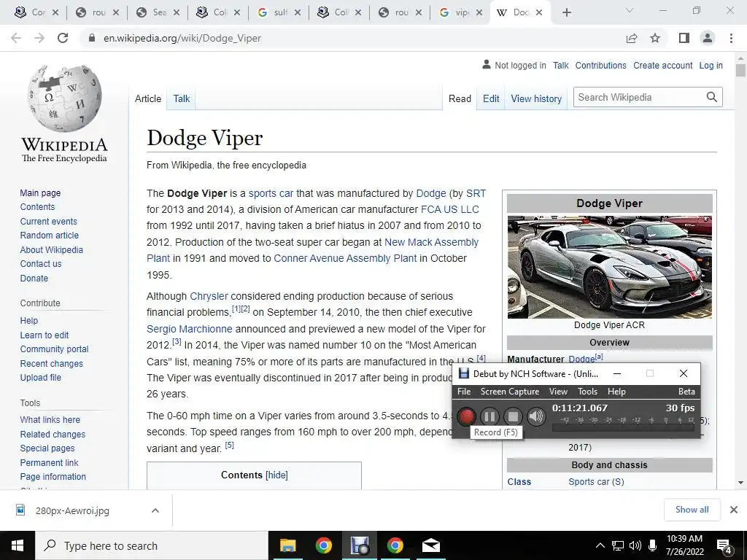Hide the Contents box

coord(276,475)
